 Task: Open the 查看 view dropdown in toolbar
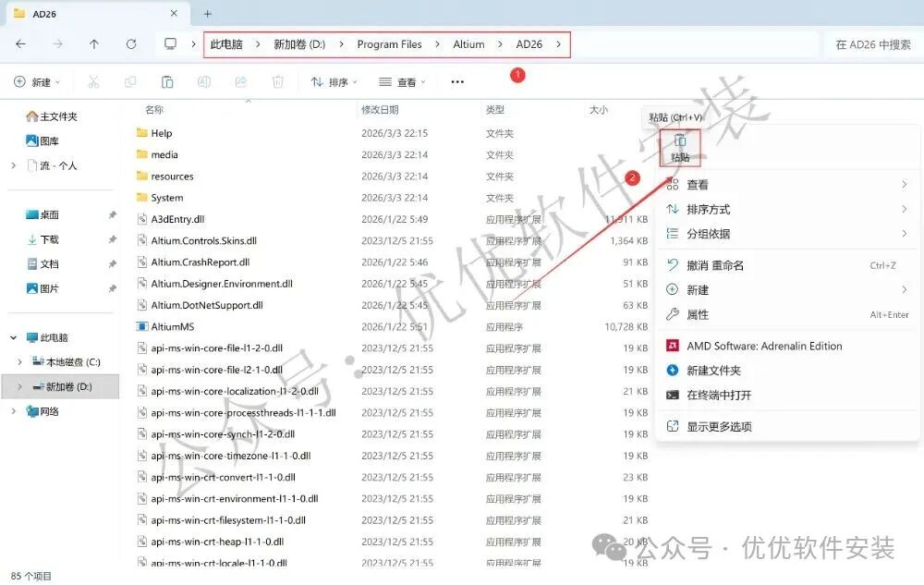[402, 82]
